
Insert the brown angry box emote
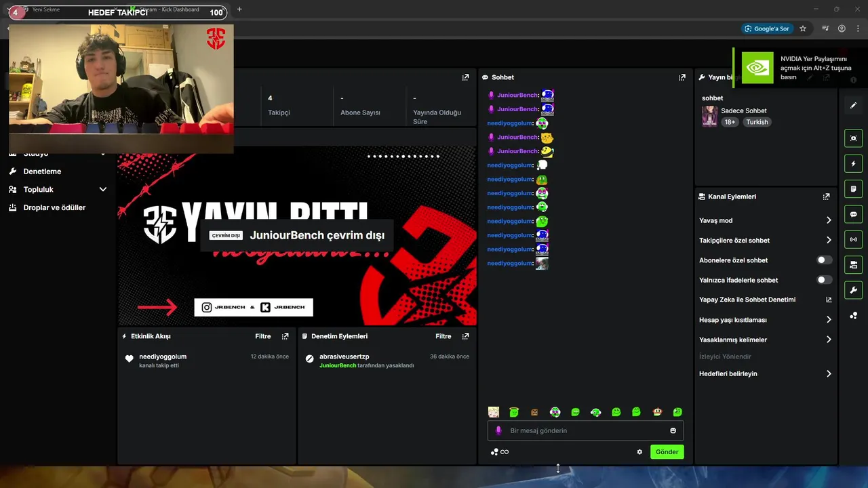(534, 412)
